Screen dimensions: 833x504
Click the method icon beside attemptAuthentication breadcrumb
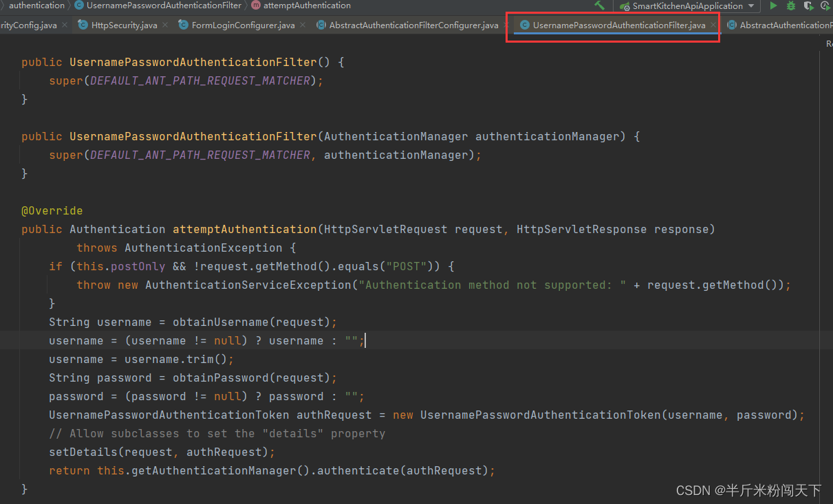255,6
